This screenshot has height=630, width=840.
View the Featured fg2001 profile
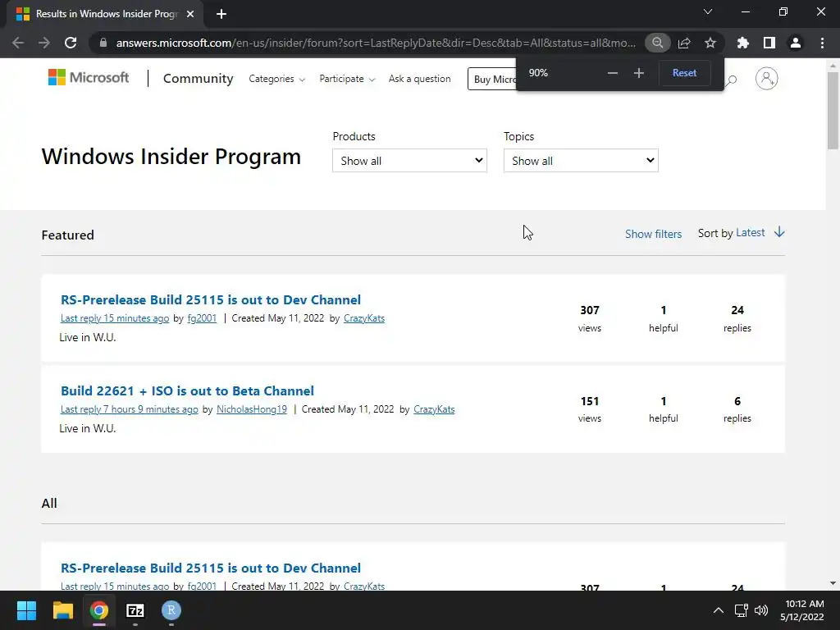click(202, 318)
